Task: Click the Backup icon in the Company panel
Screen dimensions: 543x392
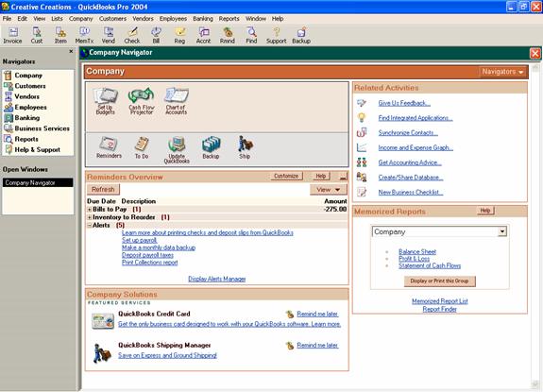Action: tap(211, 148)
